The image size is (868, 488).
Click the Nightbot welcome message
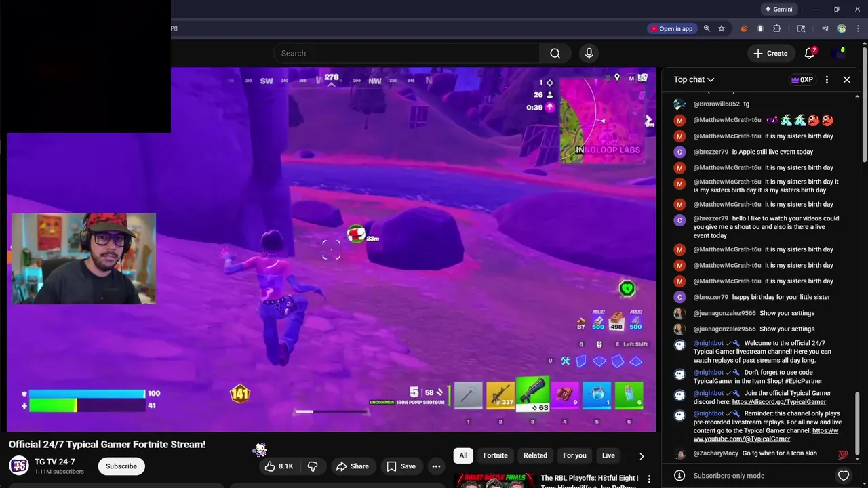[757, 352]
